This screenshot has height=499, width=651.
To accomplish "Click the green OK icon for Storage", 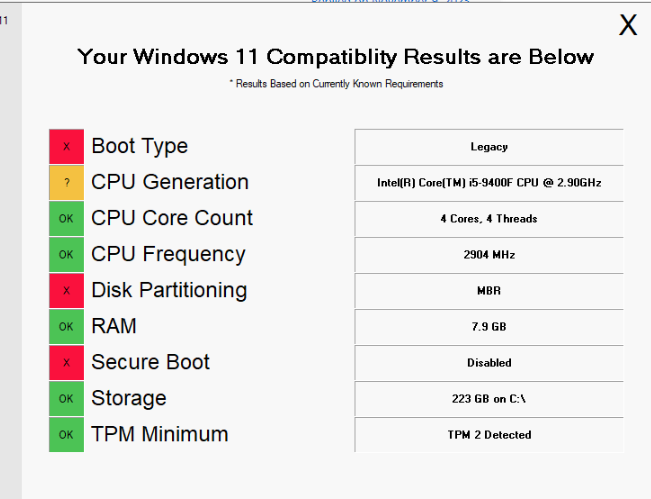I will pos(66,399).
